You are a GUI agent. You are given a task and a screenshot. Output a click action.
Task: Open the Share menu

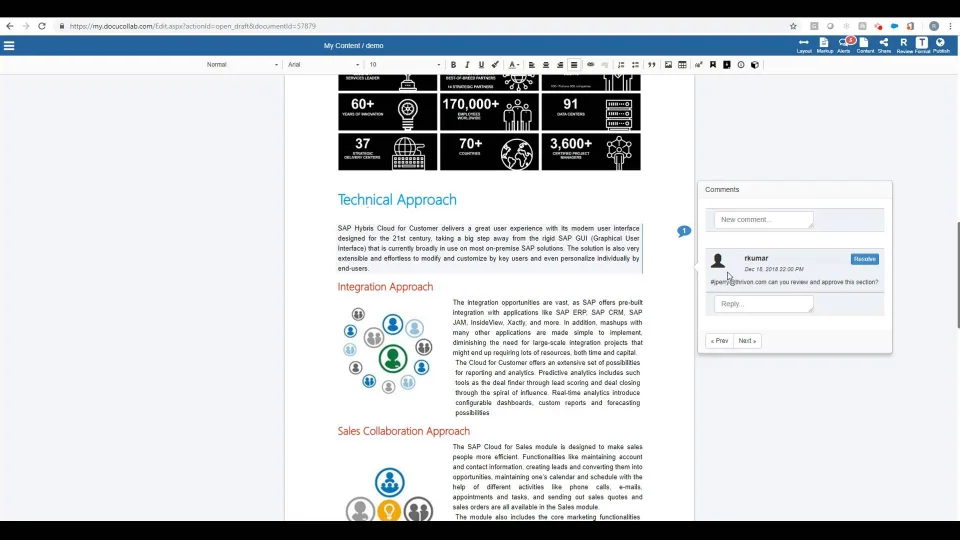pyautogui.click(x=884, y=46)
